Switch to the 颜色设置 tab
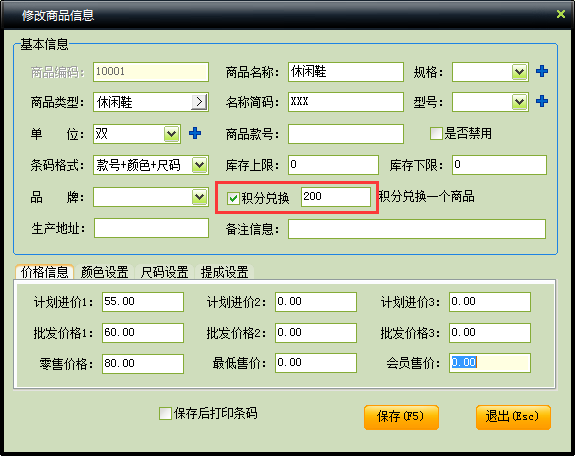 click(105, 272)
